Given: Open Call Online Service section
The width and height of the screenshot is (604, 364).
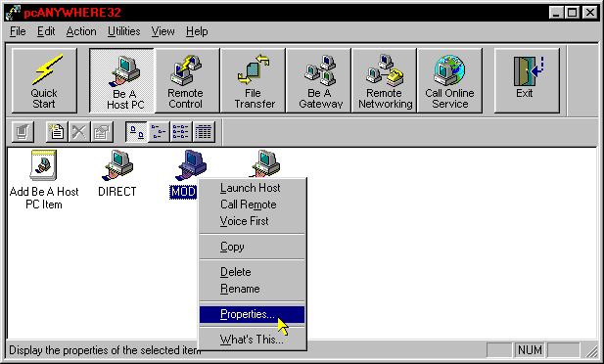Looking at the screenshot, I should pos(449,80).
